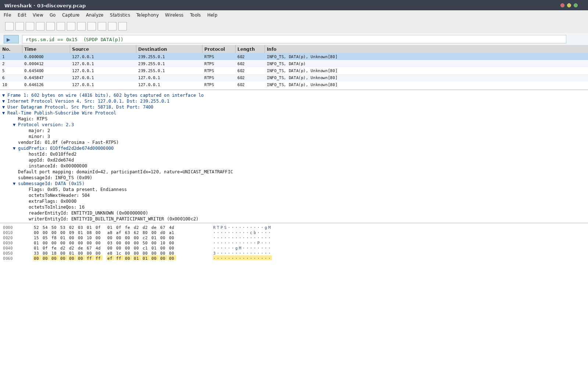The width and height of the screenshot is (588, 368).
Task: Select packet number 10 at time 0.646126
Action: 294,85
